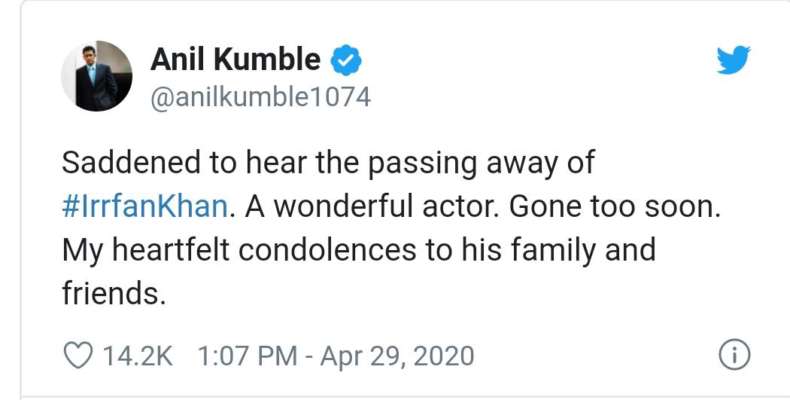Click the blue verified badge
The image size is (790, 400).
[346, 60]
